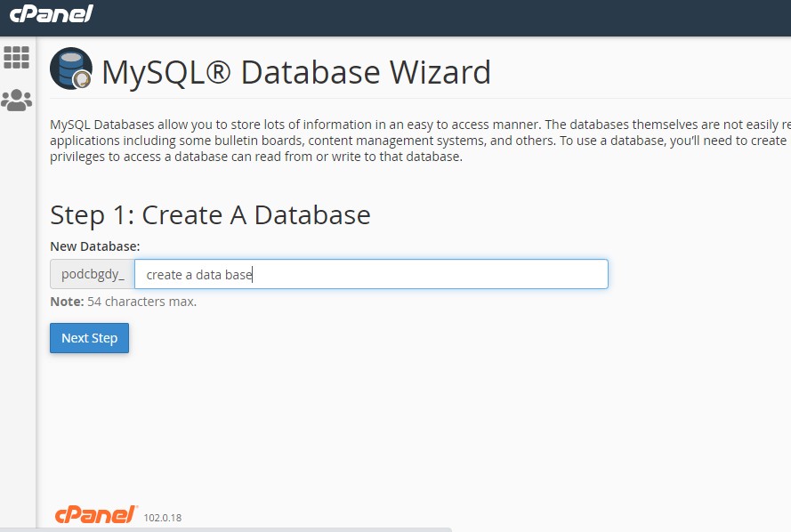Click the horizontal scrollbar at the bottom

pos(225,529)
